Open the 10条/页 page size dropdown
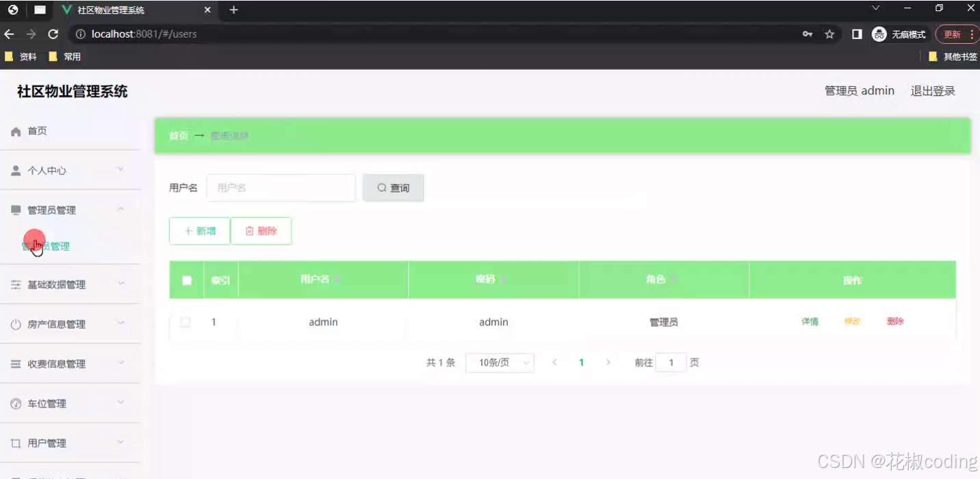980x479 pixels. (500, 363)
